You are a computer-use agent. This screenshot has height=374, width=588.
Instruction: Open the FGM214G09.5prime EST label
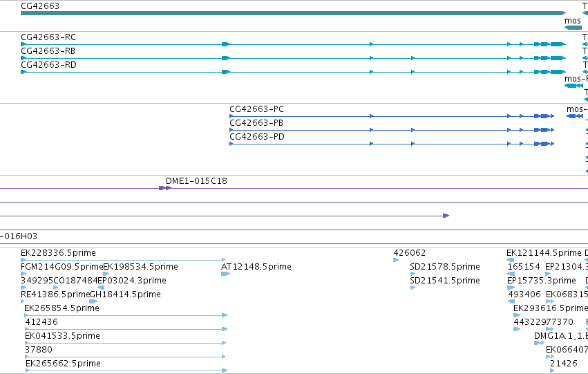point(62,267)
